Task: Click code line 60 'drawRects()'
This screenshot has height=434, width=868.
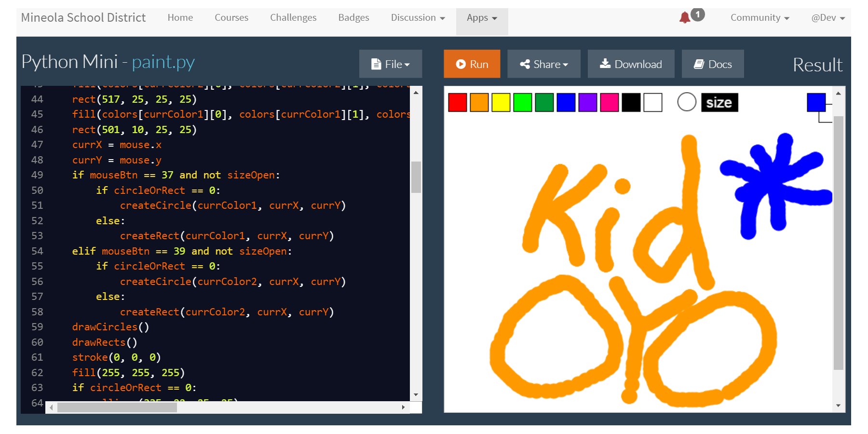Action: coord(105,342)
